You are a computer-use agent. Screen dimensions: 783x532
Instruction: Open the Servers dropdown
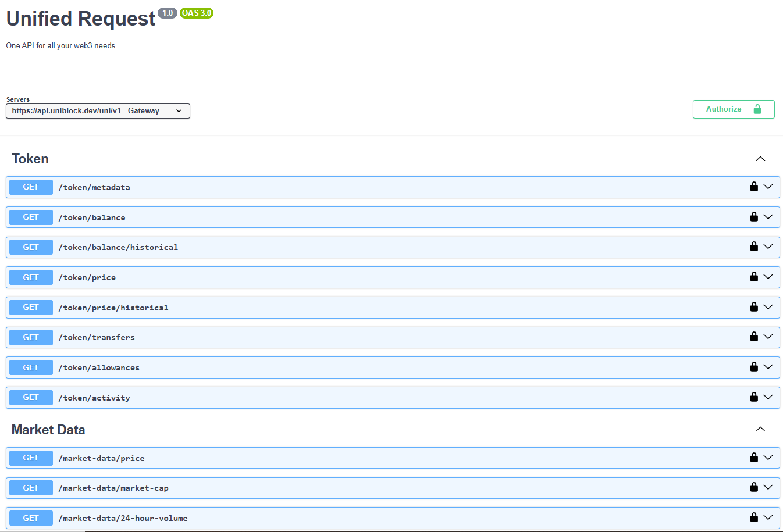pos(98,111)
